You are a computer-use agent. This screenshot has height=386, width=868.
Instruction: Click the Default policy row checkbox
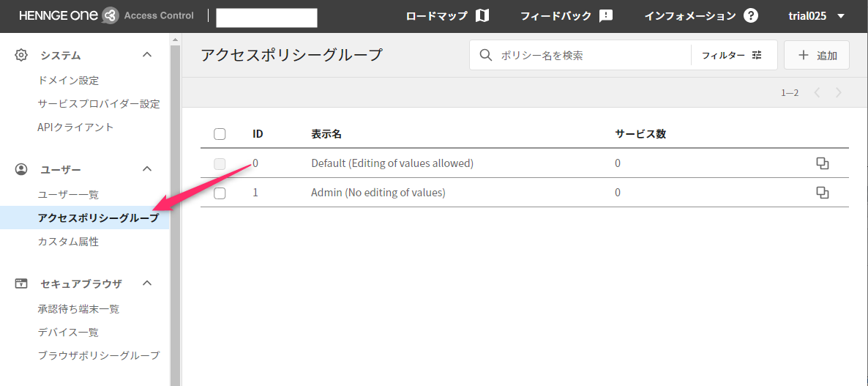tap(220, 164)
